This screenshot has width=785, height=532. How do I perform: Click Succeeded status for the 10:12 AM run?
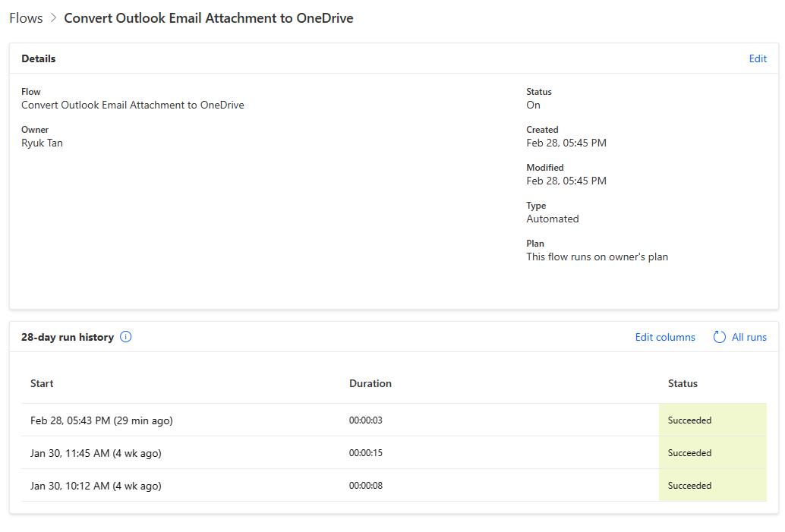pos(712,485)
